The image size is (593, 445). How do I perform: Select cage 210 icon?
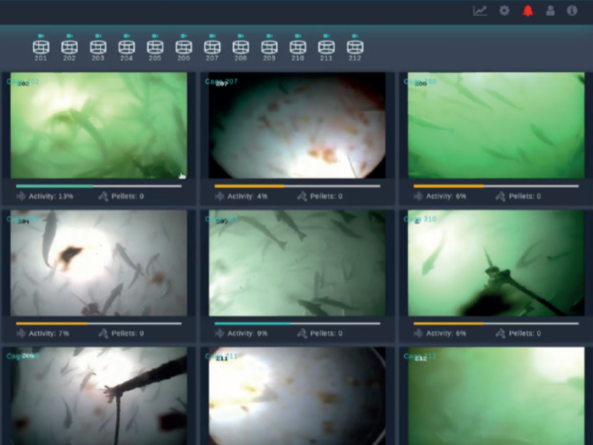point(298,47)
